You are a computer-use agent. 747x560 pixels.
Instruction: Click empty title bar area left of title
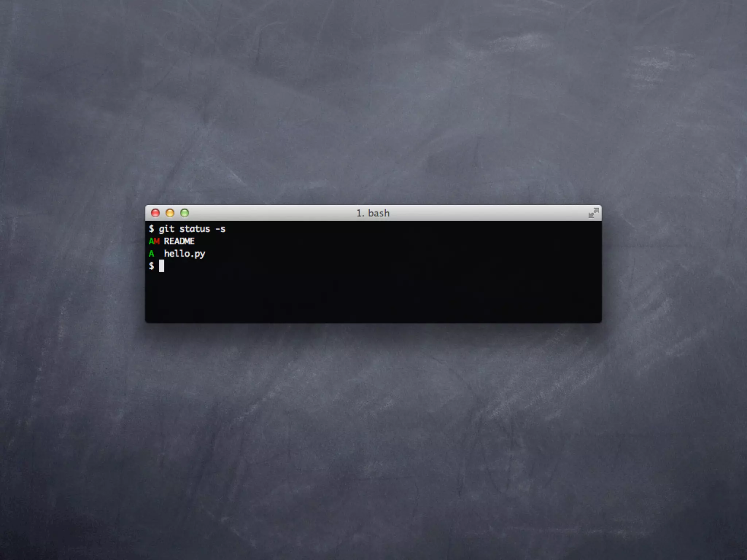click(x=270, y=213)
